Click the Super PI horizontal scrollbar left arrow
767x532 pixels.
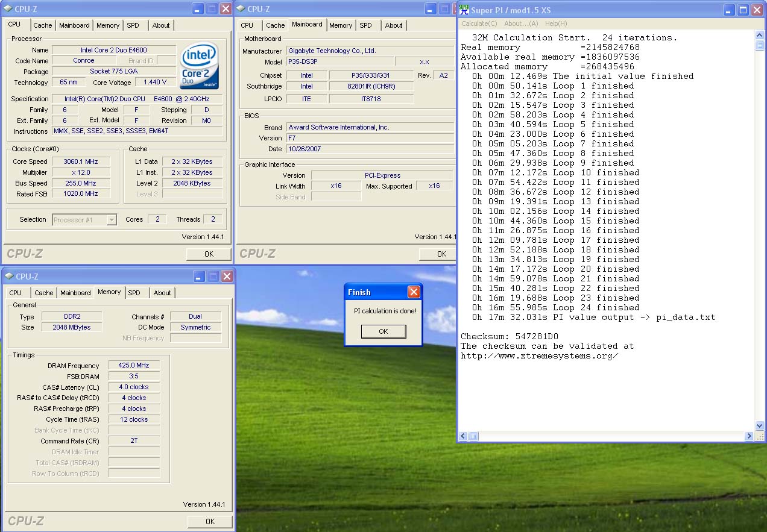click(463, 436)
